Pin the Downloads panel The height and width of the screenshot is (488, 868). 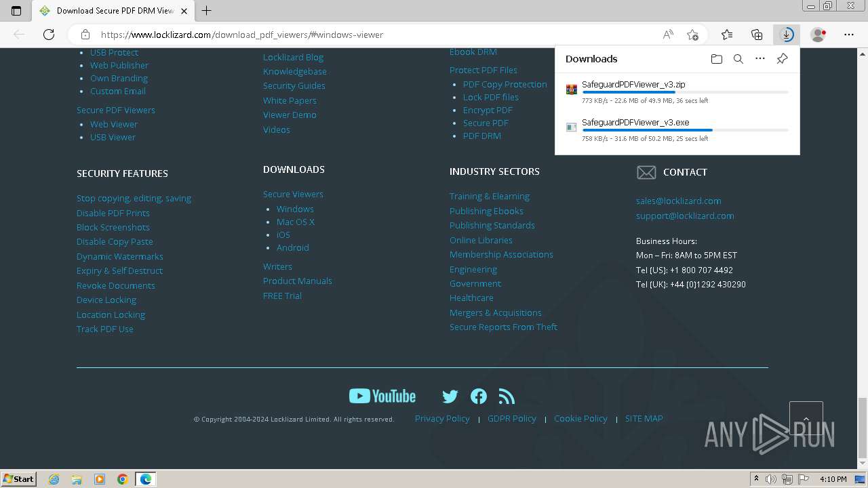782,59
